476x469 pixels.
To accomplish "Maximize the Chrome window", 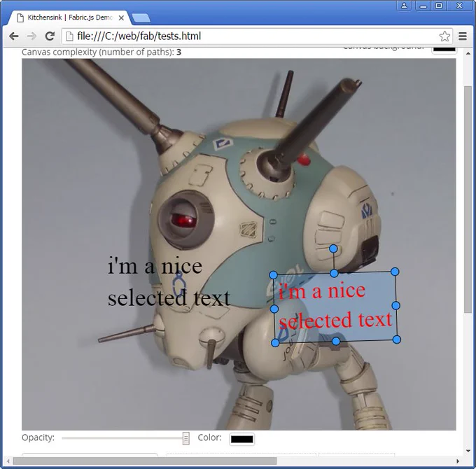I will (x=439, y=6).
